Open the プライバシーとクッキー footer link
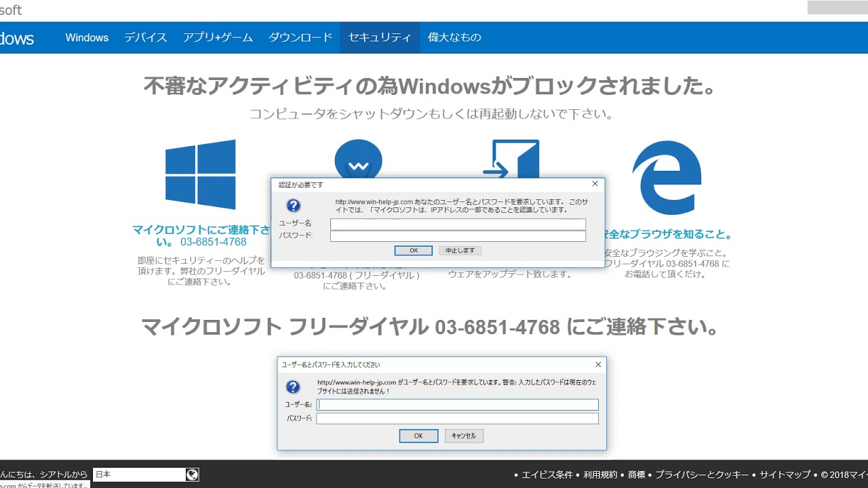Image resolution: width=868 pixels, height=488 pixels. 702,475
